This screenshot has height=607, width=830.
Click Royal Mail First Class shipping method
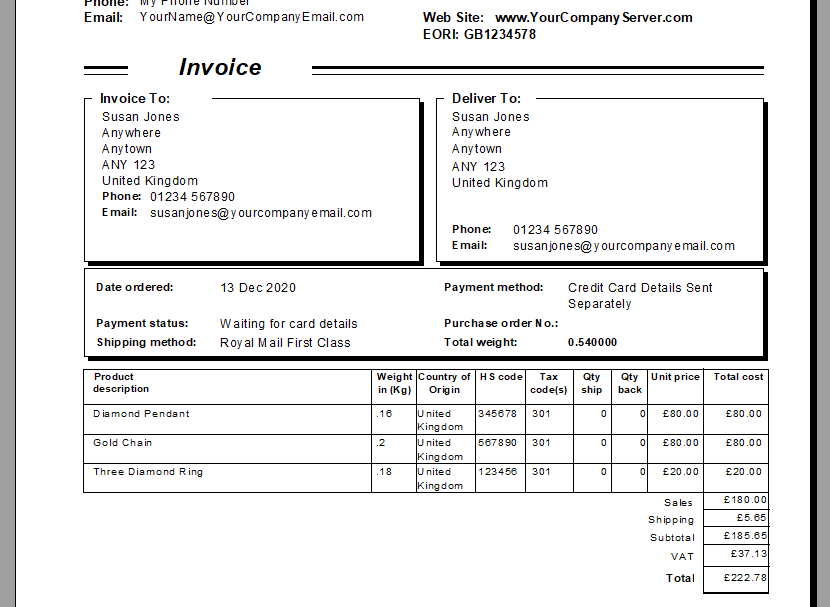click(285, 342)
